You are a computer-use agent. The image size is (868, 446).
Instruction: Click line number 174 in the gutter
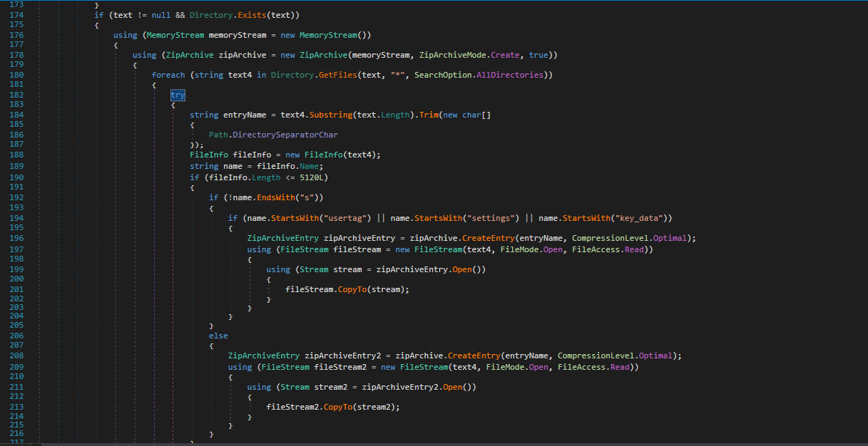click(16, 14)
